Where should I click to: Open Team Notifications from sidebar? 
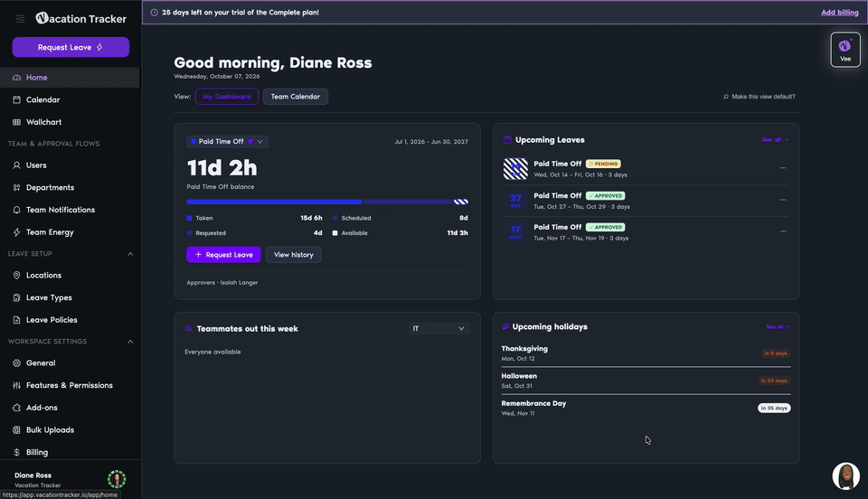coord(70,210)
